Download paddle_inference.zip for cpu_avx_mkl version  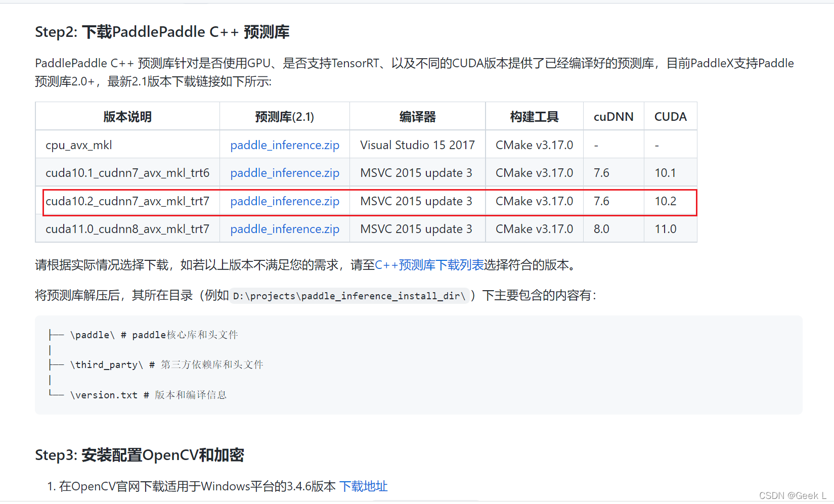284,145
